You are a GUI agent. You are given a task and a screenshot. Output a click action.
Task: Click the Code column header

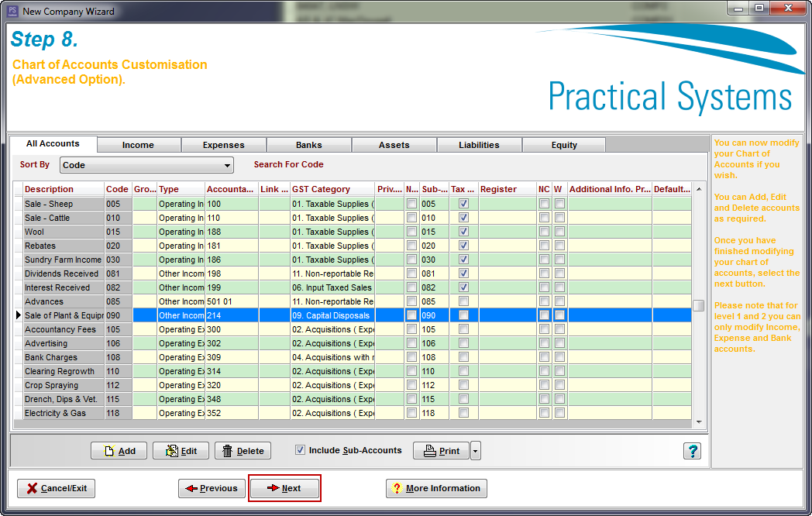[x=118, y=189]
